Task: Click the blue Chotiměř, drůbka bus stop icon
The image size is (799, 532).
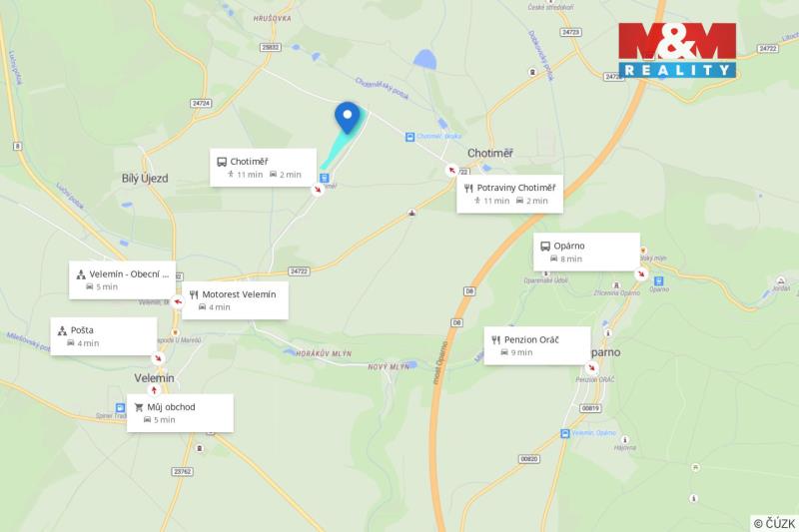Action: 409,137
